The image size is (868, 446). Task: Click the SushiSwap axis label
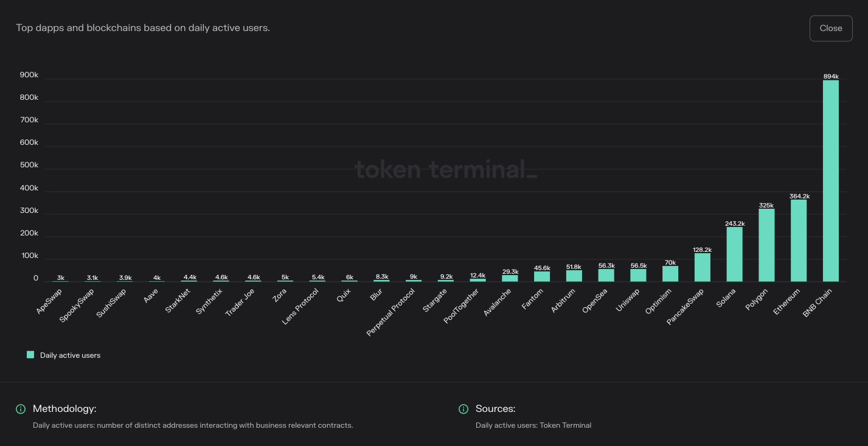coord(110,304)
